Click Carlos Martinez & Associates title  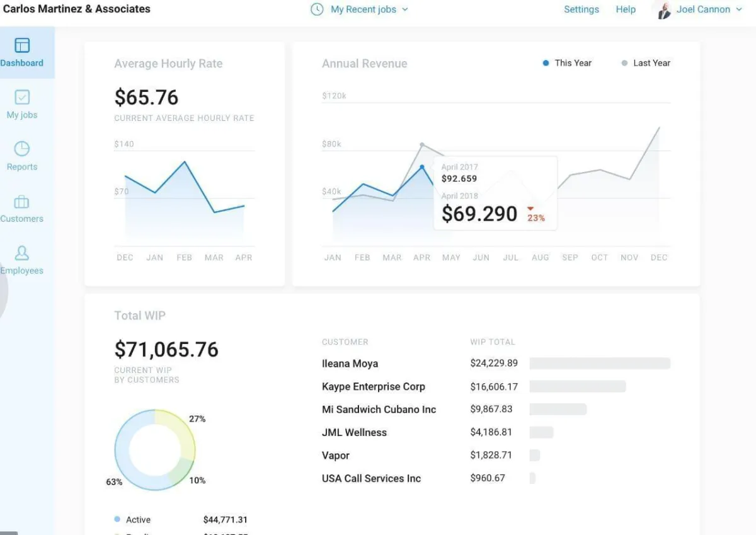pyautogui.click(x=77, y=9)
